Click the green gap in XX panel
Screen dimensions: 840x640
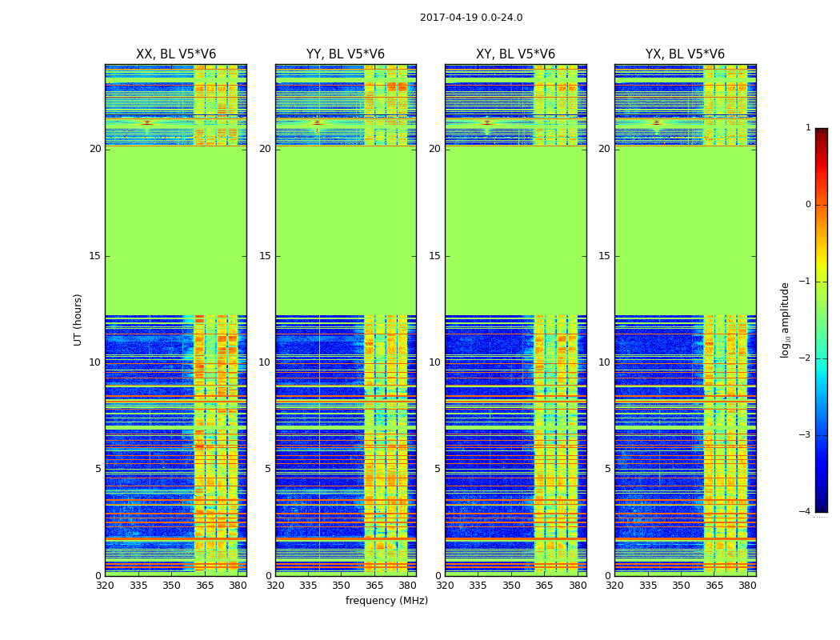176,231
